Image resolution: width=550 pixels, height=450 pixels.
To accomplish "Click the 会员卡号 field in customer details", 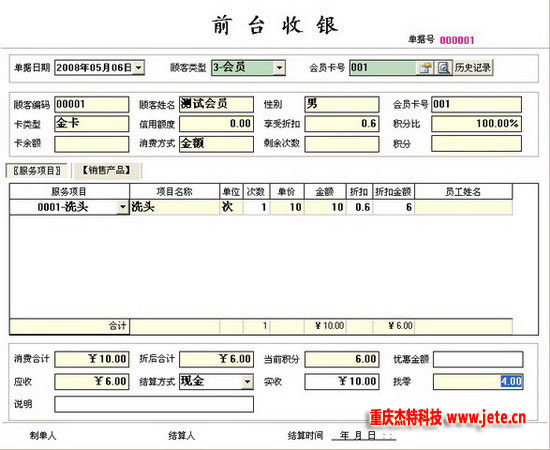I will click(x=476, y=105).
